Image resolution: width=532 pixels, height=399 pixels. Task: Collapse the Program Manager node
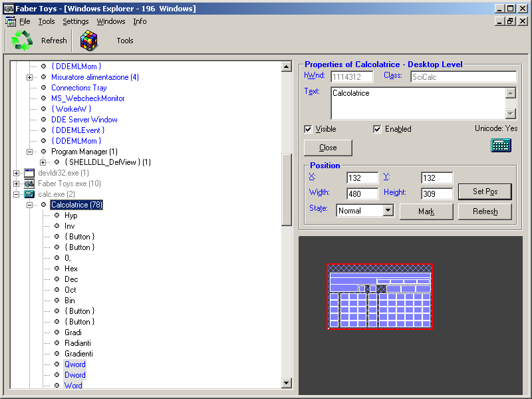pos(29,152)
